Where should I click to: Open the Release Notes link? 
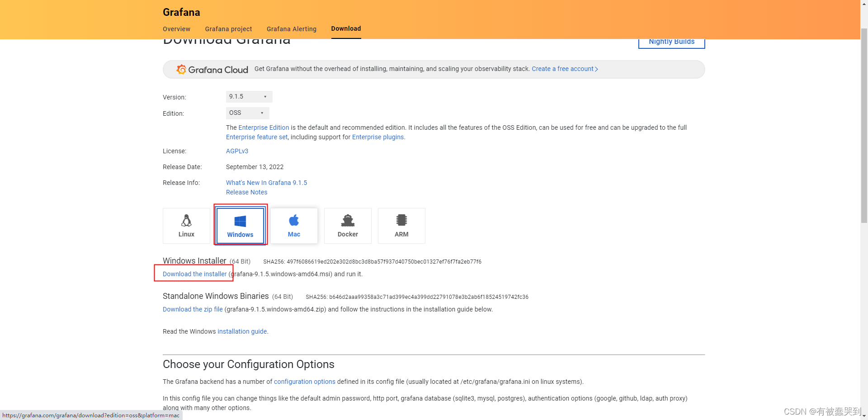coord(246,192)
